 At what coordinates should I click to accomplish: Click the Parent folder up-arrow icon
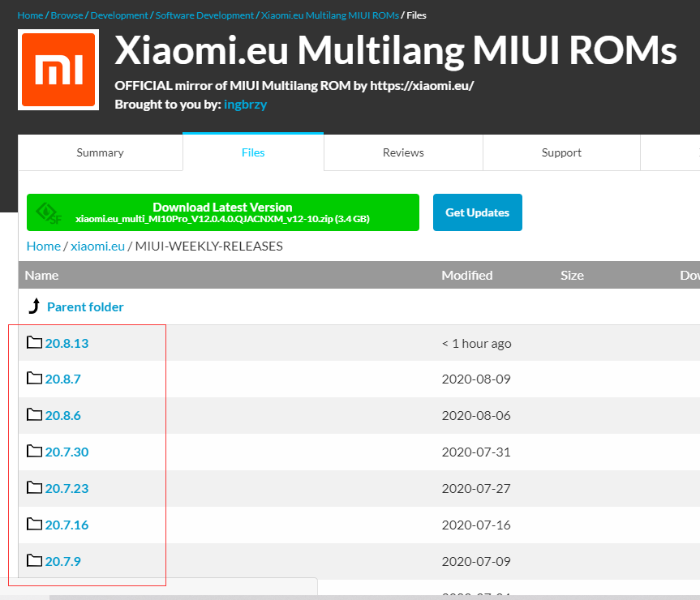34,306
